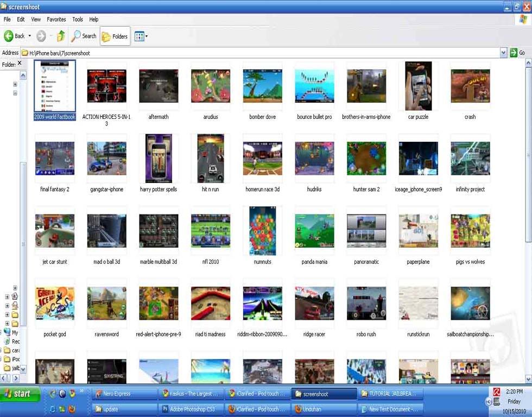Viewport: 532px width, 417px height.
Task: Click the 'bomber dove' file name
Action: coord(263,117)
